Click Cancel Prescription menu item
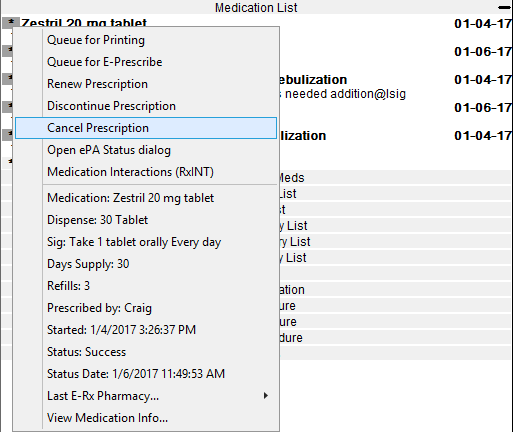 146,128
